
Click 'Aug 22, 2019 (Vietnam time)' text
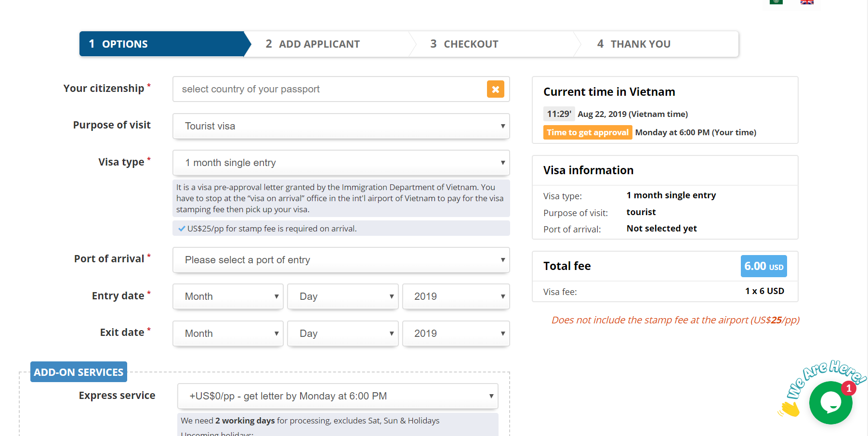632,114
